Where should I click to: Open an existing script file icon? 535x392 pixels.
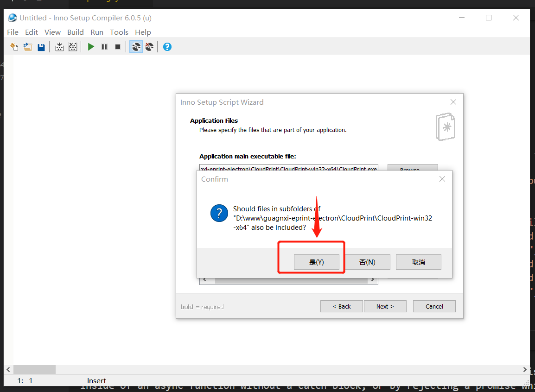click(x=28, y=47)
